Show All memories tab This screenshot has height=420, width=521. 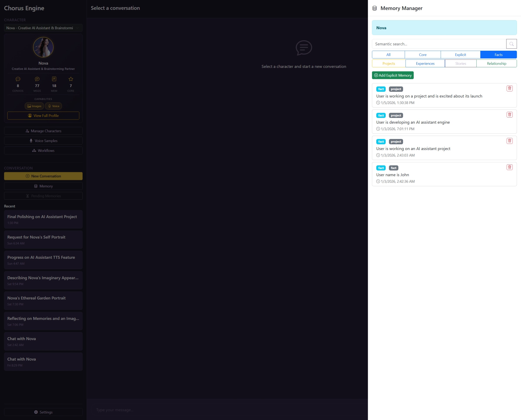[x=388, y=55]
